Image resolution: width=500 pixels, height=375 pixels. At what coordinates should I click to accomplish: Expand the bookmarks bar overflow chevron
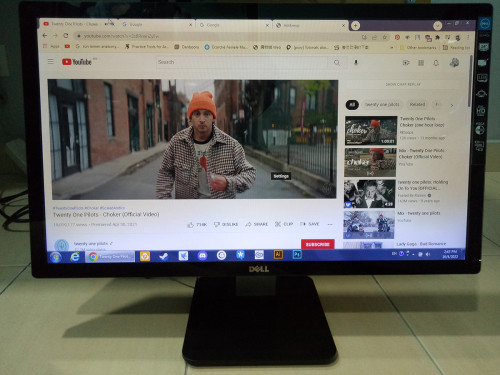[391, 48]
